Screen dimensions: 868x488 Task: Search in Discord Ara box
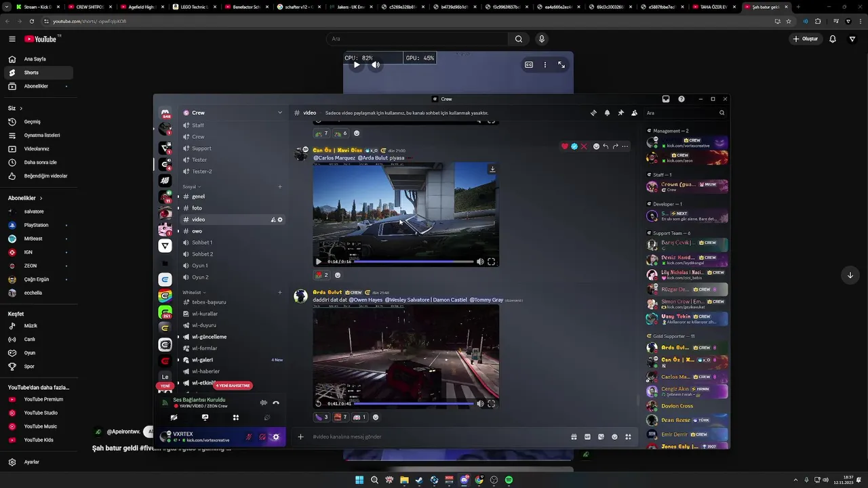[x=685, y=113]
